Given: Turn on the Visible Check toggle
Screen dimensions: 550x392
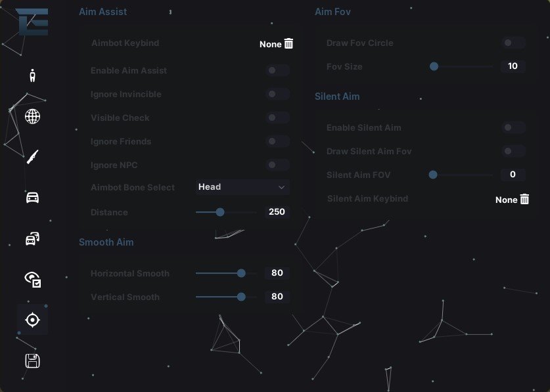Looking at the screenshot, I should coord(277,118).
